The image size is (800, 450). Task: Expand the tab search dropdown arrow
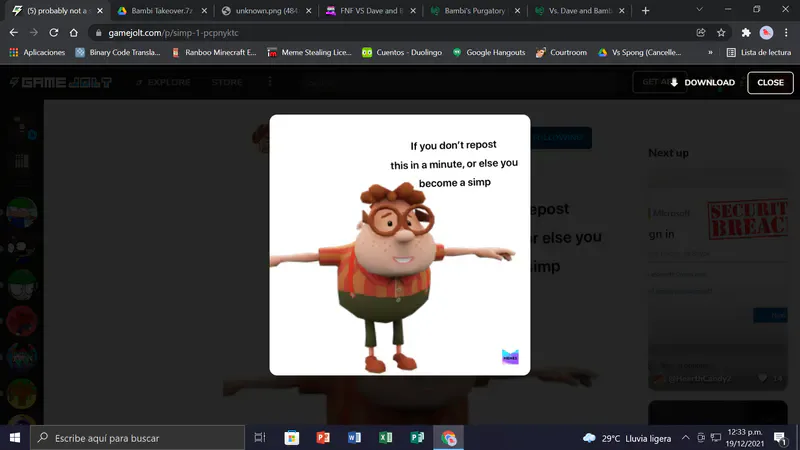[x=699, y=10]
